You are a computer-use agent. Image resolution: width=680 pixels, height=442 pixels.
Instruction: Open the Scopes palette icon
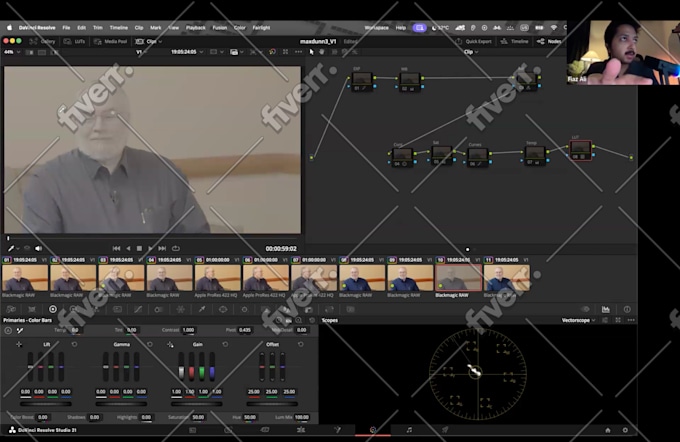606,309
